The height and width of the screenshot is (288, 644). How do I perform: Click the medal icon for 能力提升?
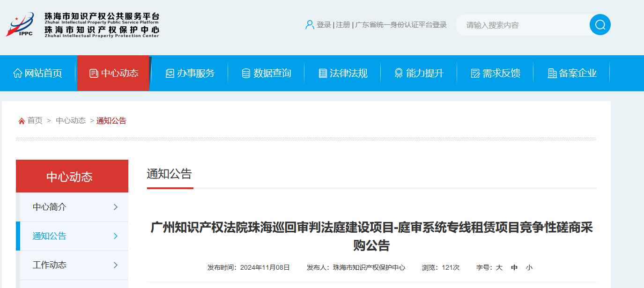click(x=399, y=74)
